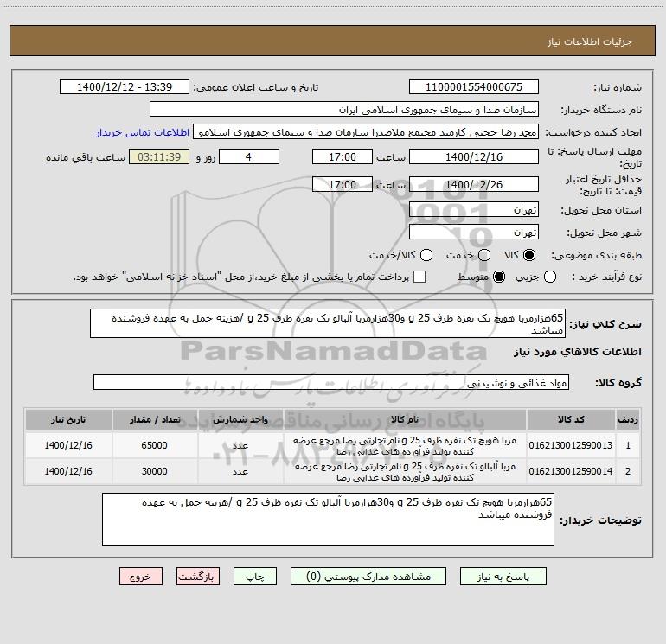
Task: Click the response deadline date 1400/12/16 field
Action: 474,157
